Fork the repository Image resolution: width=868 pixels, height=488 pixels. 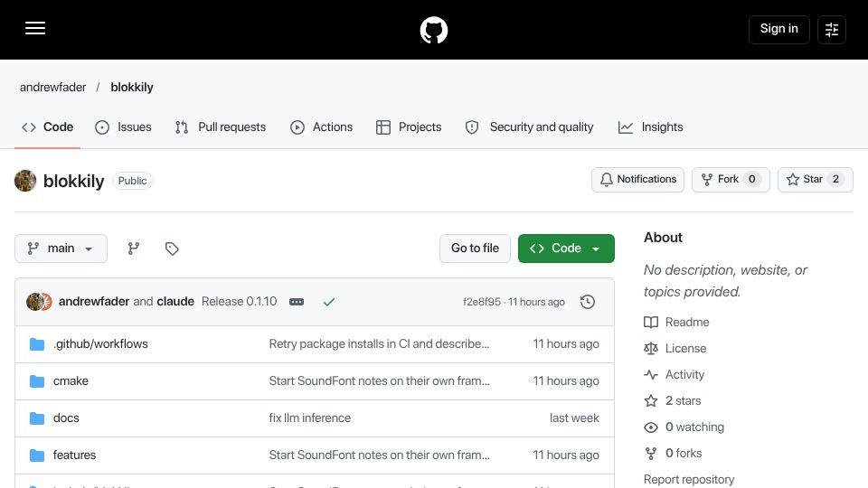731,180
